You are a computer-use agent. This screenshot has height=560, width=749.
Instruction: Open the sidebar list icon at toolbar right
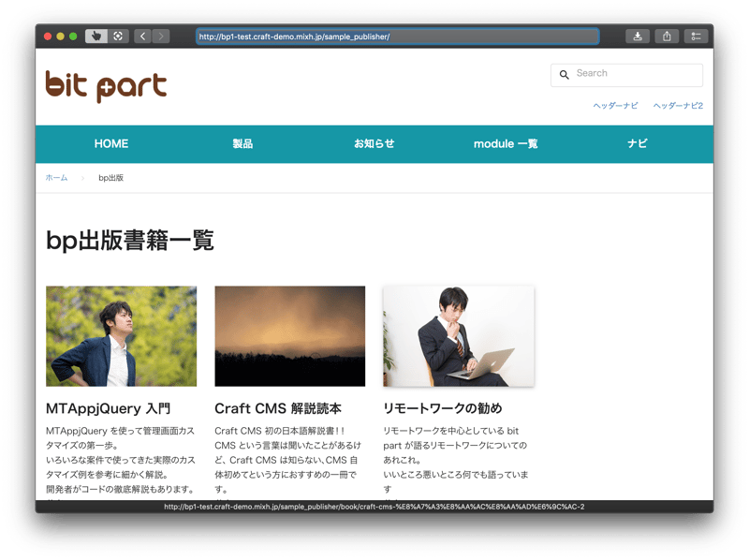(696, 37)
